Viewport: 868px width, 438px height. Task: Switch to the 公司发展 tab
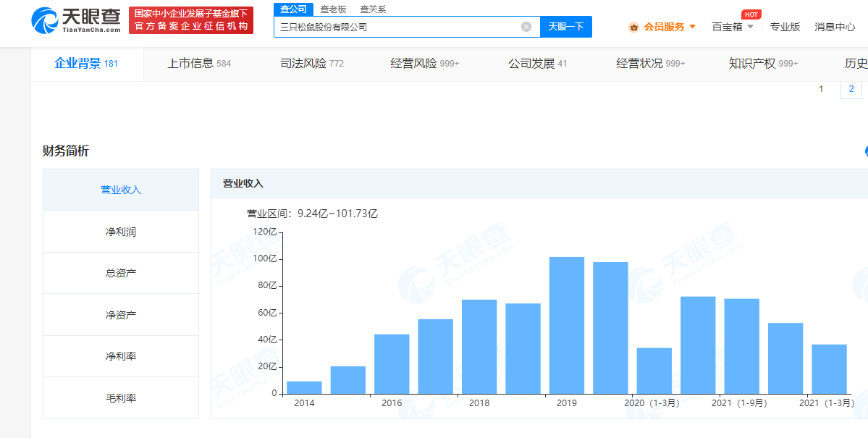pyautogui.click(x=537, y=64)
